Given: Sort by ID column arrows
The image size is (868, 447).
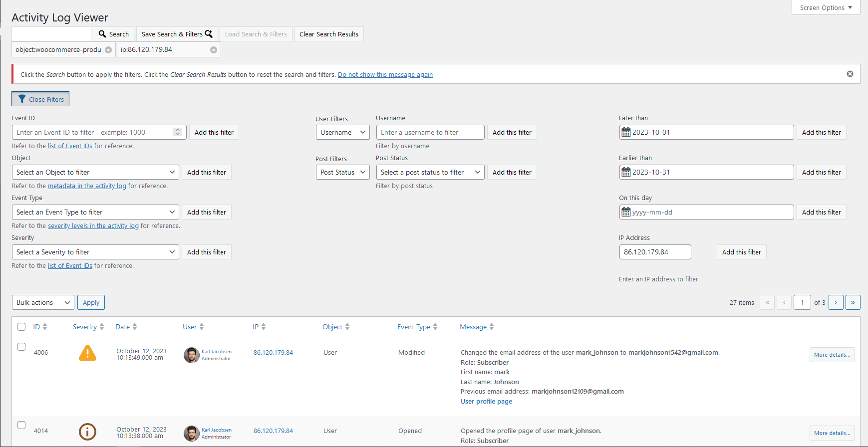Looking at the screenshot, I should pos(45,327).
